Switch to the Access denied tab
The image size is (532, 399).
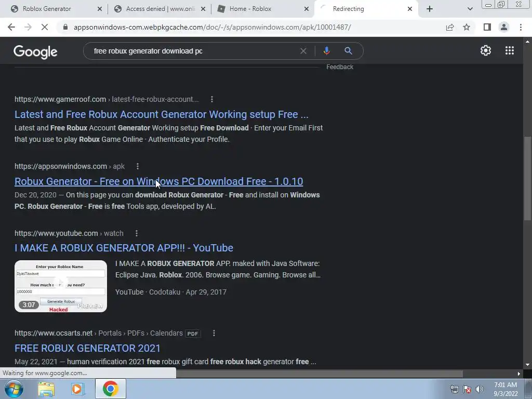tap(160, 9)
